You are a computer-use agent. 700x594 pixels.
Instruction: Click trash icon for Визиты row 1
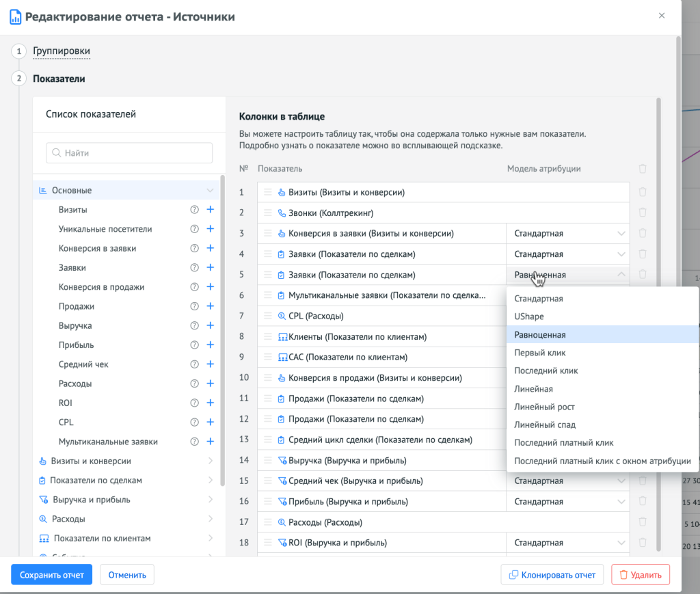[x=642, y=193]
